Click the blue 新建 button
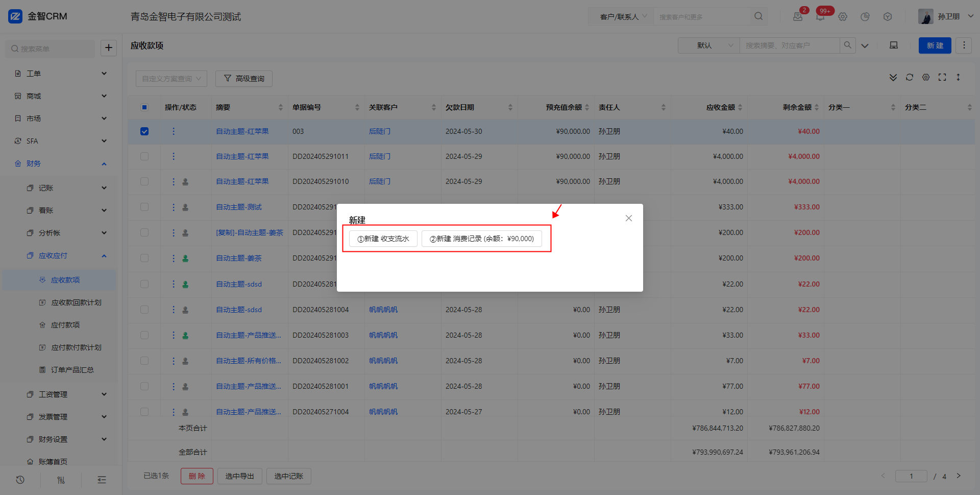The image size is (980, 495). [935, 45]
